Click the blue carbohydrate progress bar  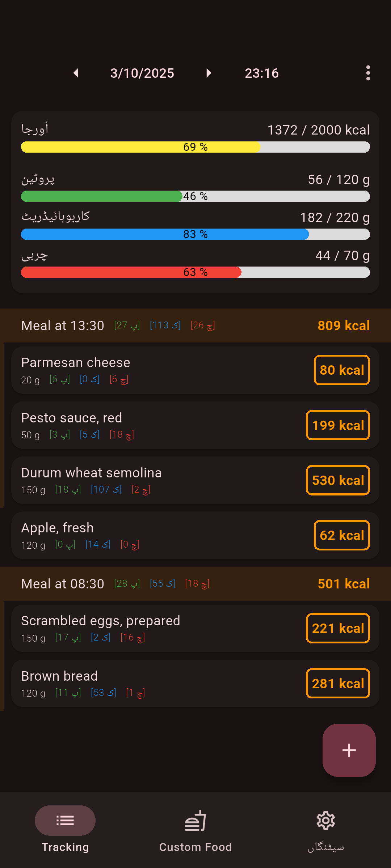coord(195,234)
